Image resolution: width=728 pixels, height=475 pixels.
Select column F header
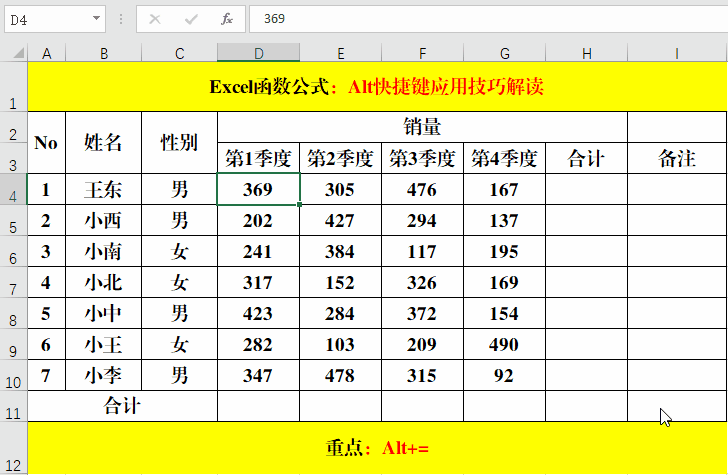[422, 53]
